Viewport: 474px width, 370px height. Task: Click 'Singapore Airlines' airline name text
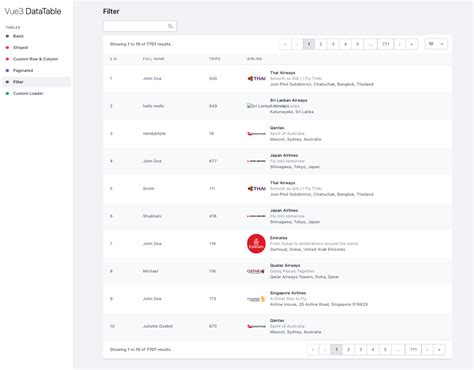pyautogui.click(x=288, y=293)
